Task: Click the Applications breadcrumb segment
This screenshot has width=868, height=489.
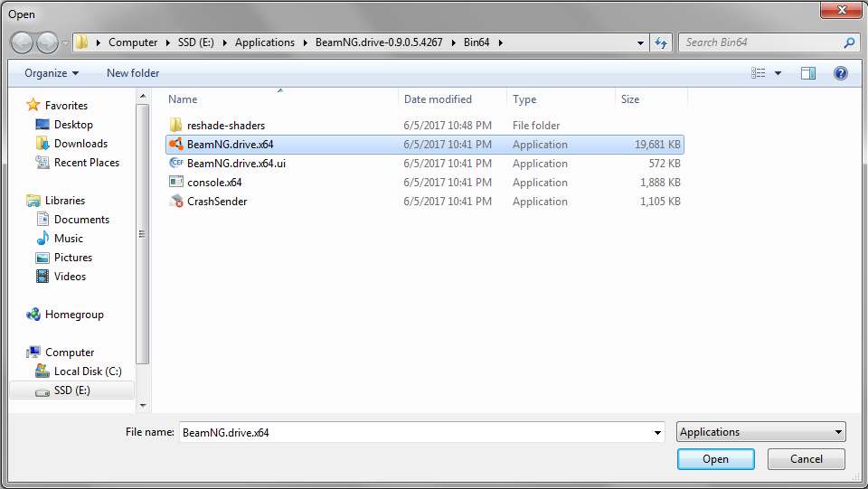Action: [x=265, y=42]
